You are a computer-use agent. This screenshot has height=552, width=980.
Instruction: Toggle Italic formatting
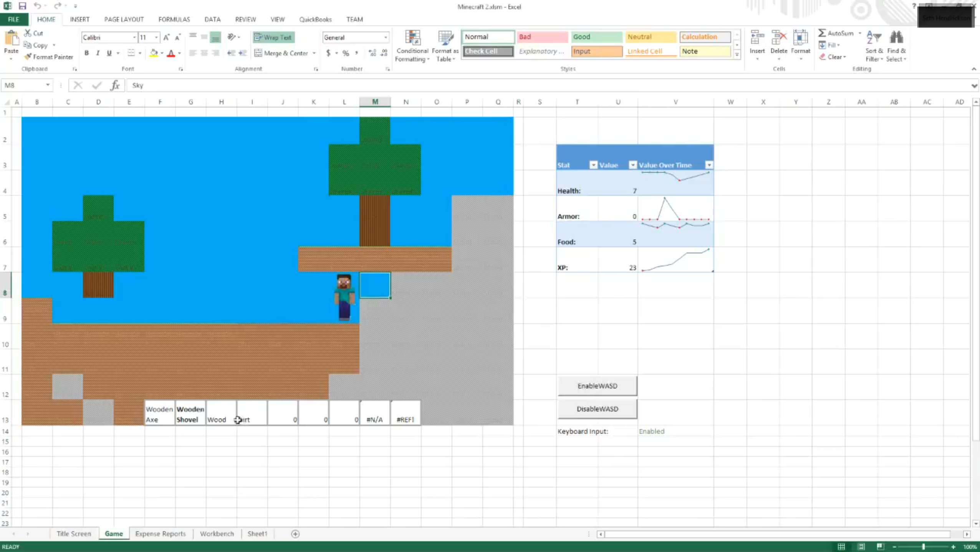(98, 53)
